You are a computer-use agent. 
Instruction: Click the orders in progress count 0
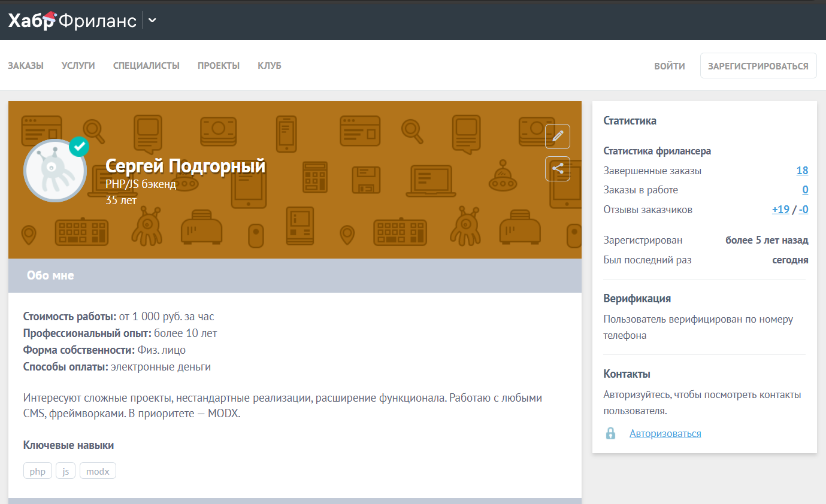[x=805, y=190]
